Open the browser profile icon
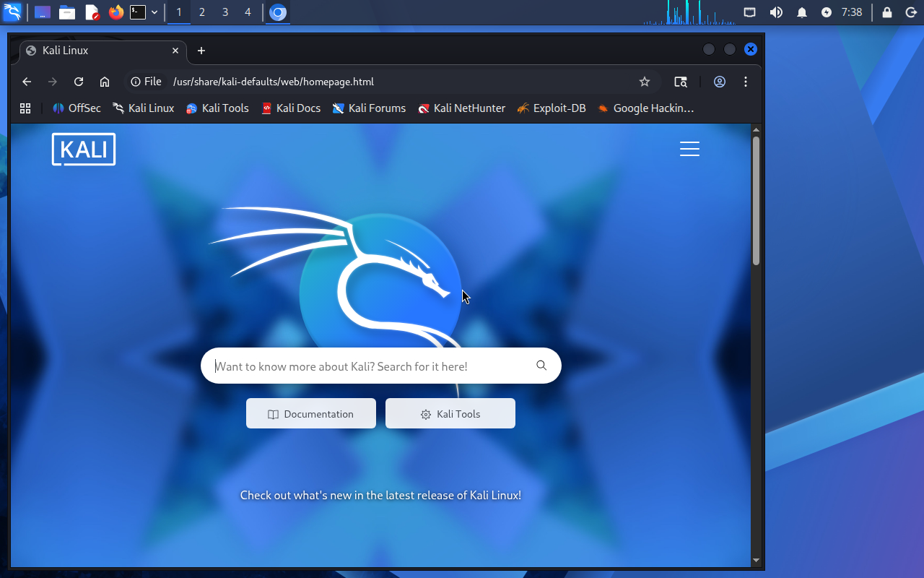 pyautogui.click(x=720, y=82)
